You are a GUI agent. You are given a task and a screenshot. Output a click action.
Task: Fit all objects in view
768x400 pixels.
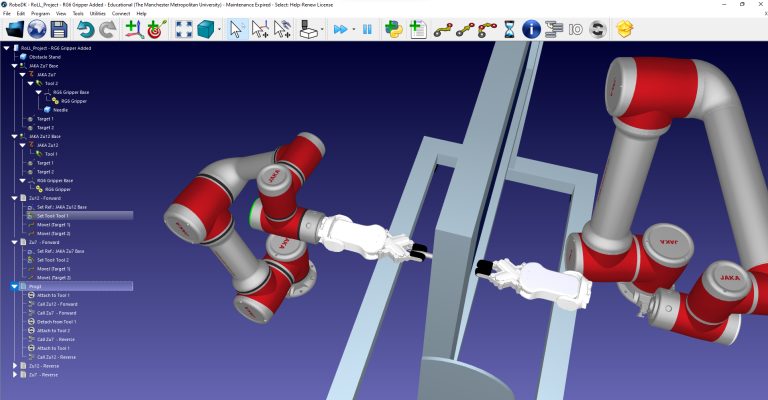[184, 29]
